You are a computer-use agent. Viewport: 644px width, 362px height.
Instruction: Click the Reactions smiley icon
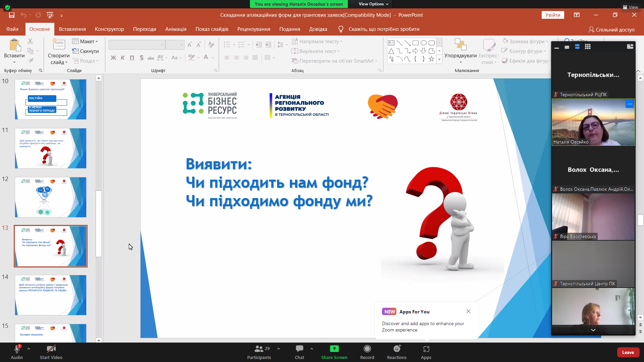pos(397,349)
